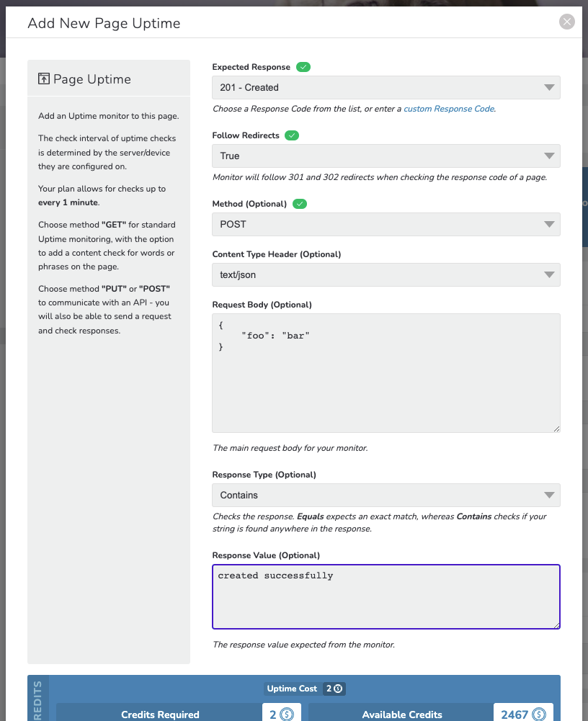This screenshot has height=721, width=588.
Task: Click green checkmark beside Expected Response
Action: tap(303, 67)
